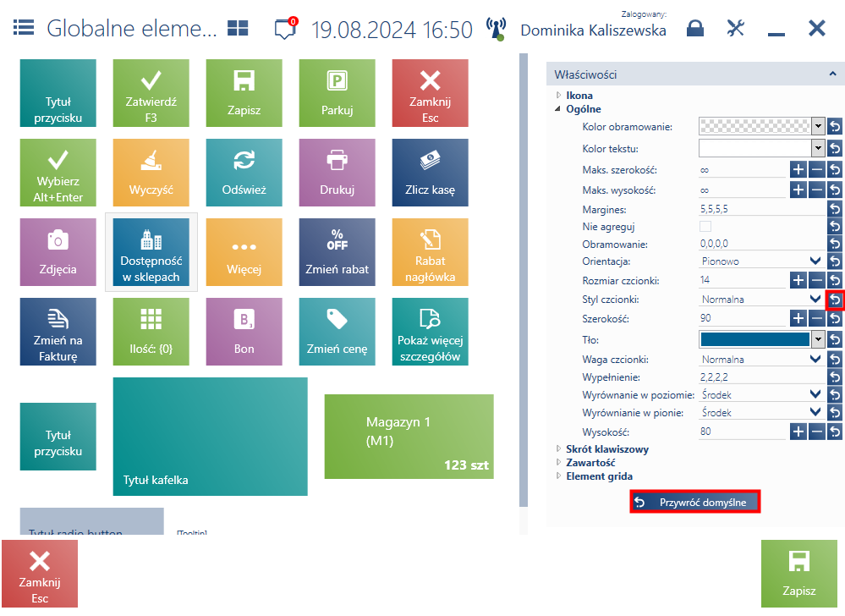
Task: Expand the Ikona property group
Action: tap(558, 95)
